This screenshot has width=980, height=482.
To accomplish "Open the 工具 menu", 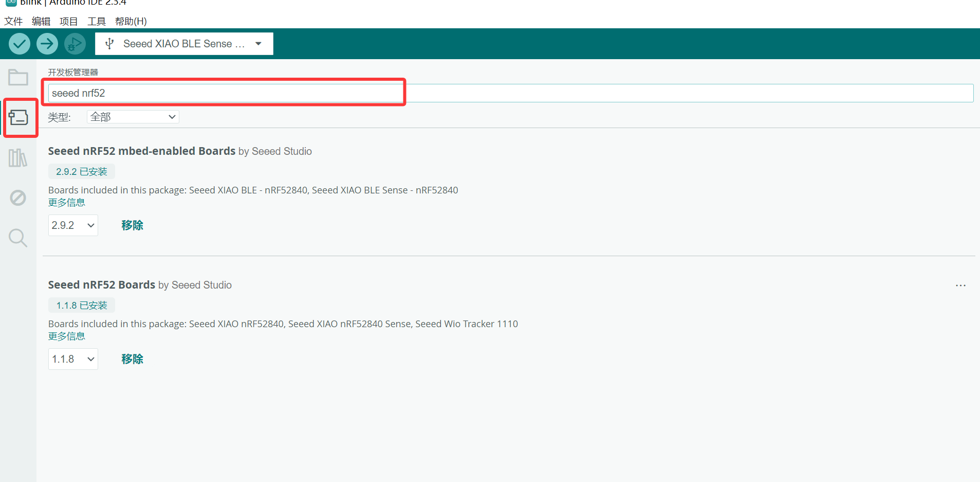I will pos(97,21).
